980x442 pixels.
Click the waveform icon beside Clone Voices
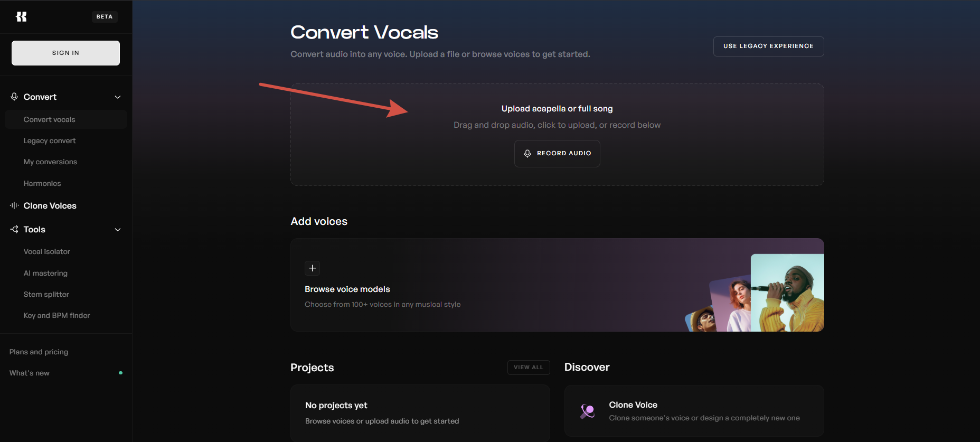click(x=14, y=205)
